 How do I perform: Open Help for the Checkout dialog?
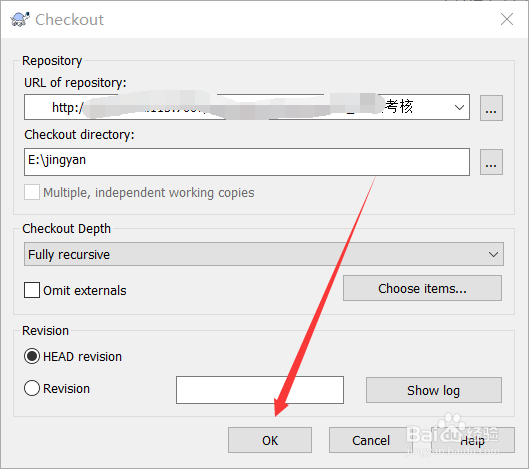[x=473, y=440]
